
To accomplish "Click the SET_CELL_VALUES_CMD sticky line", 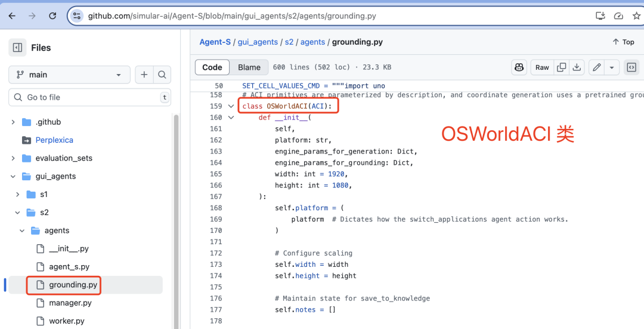I will pos(314,86).
